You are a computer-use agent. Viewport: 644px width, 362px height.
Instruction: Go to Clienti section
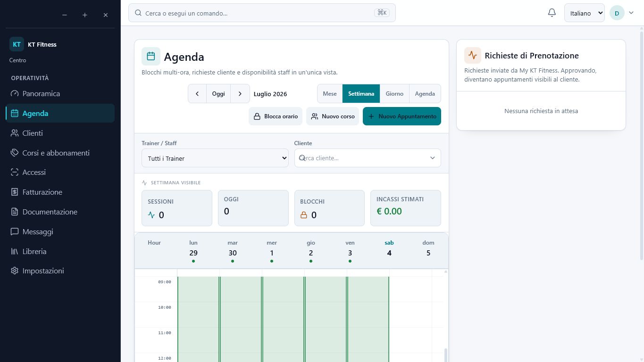point(60,133)
